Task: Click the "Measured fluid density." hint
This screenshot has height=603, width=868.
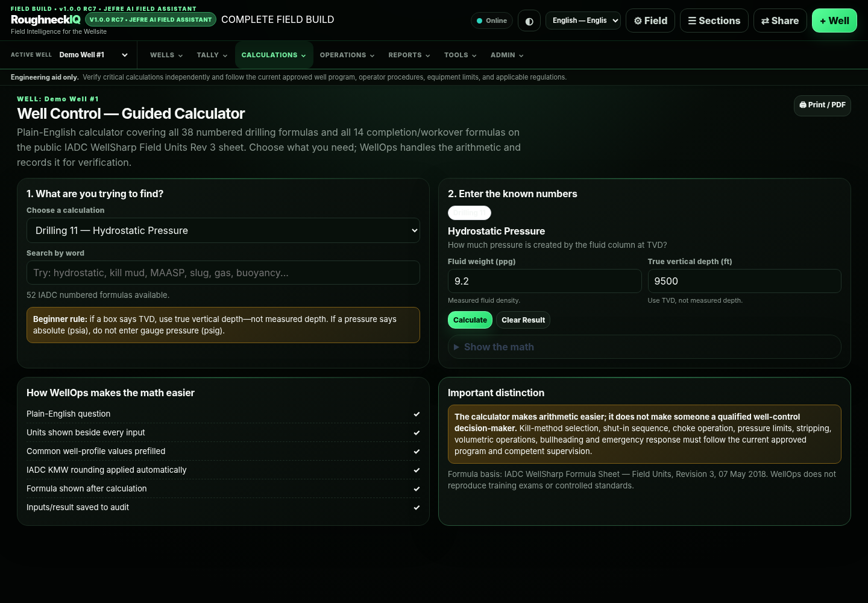Action: [x=484, y=300]
